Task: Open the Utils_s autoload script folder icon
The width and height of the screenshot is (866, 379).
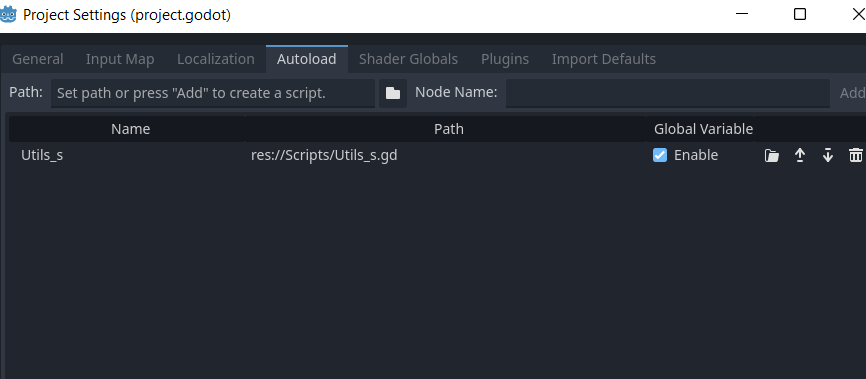Action: [772, 156]
